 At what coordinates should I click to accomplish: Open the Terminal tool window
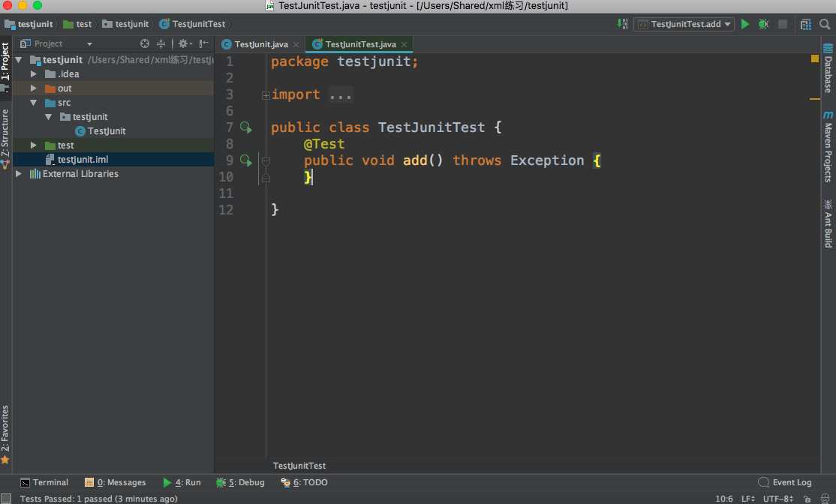click(x=44, y=482)
